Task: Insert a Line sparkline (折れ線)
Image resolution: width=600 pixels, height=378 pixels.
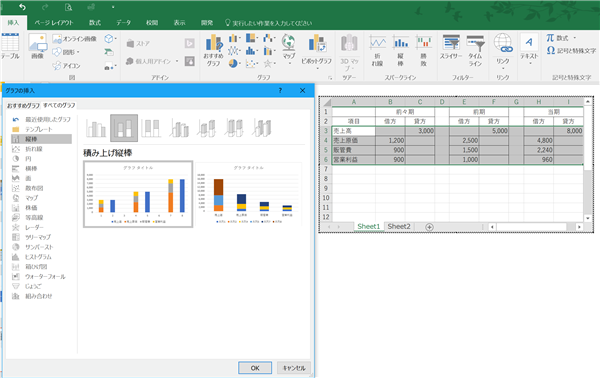Action: click(377, 51)
